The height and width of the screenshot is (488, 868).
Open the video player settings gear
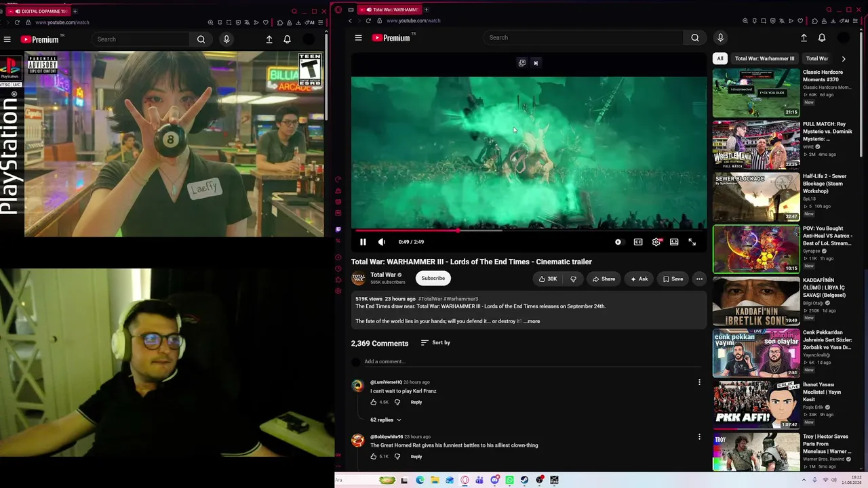[x=656, y=242]
